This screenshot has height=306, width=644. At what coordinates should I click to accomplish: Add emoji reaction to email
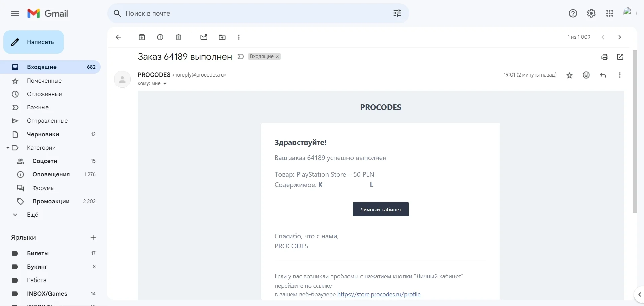[586, 75]
